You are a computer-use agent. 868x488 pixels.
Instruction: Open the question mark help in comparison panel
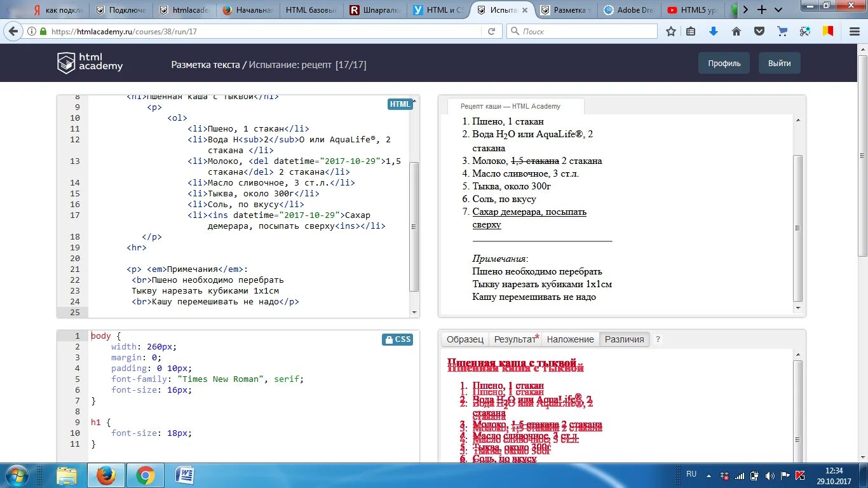click(658, 339)
